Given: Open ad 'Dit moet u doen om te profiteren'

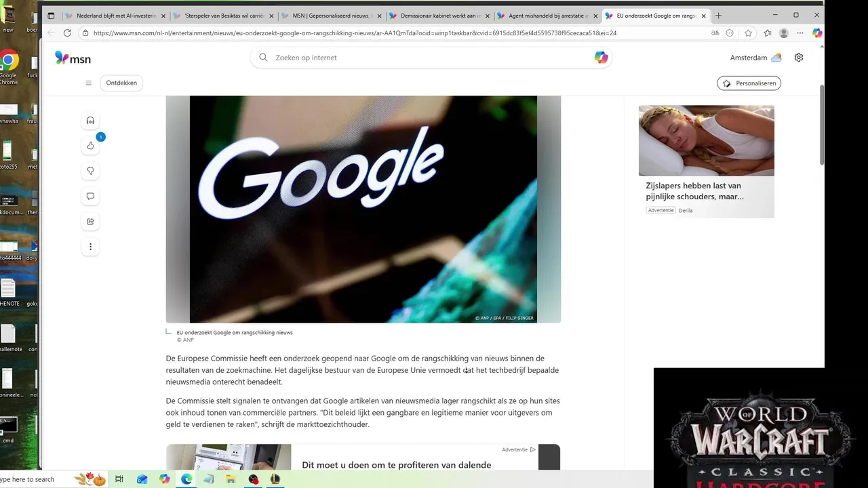Looking at the screenshot, I should (397, 465).
